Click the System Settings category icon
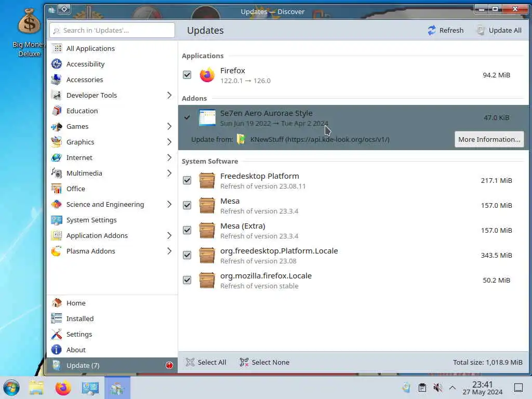Image resolution: width=532 pixels, height=399 pixels. click(x=57, y=220)
